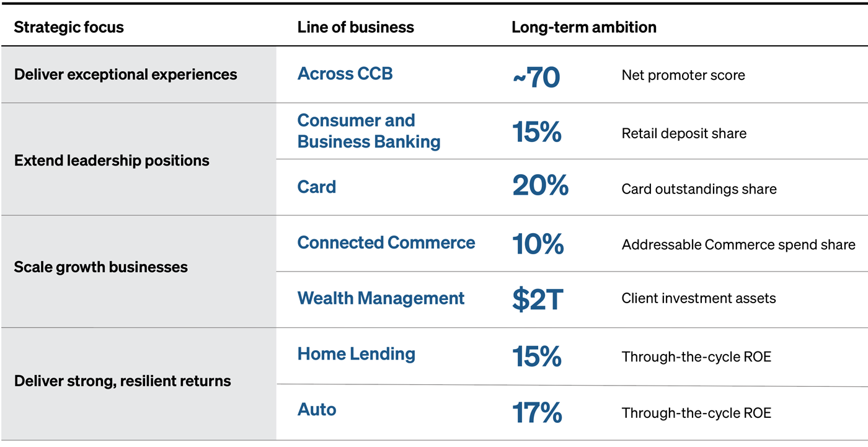
Task: Click the Retail deposit share label
Action: pos(684,133)
